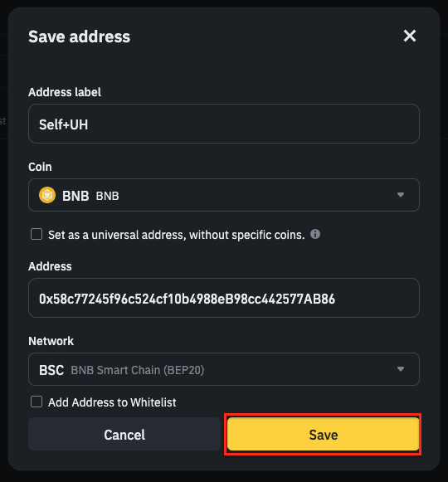Click into the 0x58c7... address field
Image resolution: width=448 pixels, height=482 pixels.
coord(224,298)
